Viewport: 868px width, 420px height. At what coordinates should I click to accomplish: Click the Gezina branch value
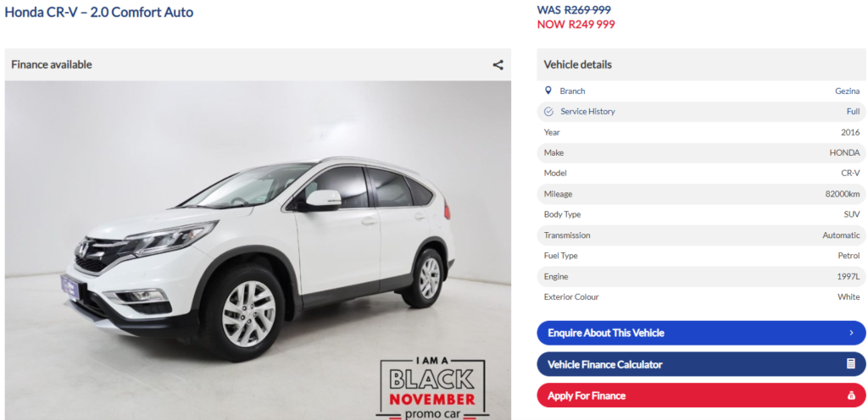pos(848,91)
